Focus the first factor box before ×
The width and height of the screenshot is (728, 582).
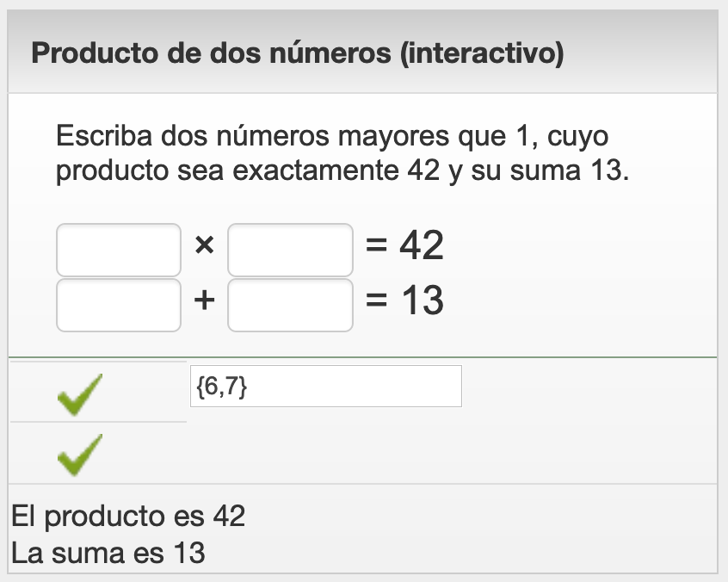119,250
